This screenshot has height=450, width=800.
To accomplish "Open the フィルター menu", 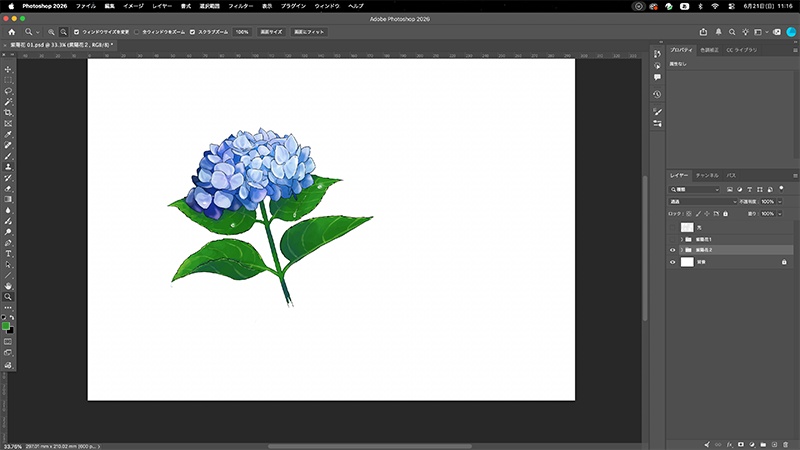I will 240,6.
